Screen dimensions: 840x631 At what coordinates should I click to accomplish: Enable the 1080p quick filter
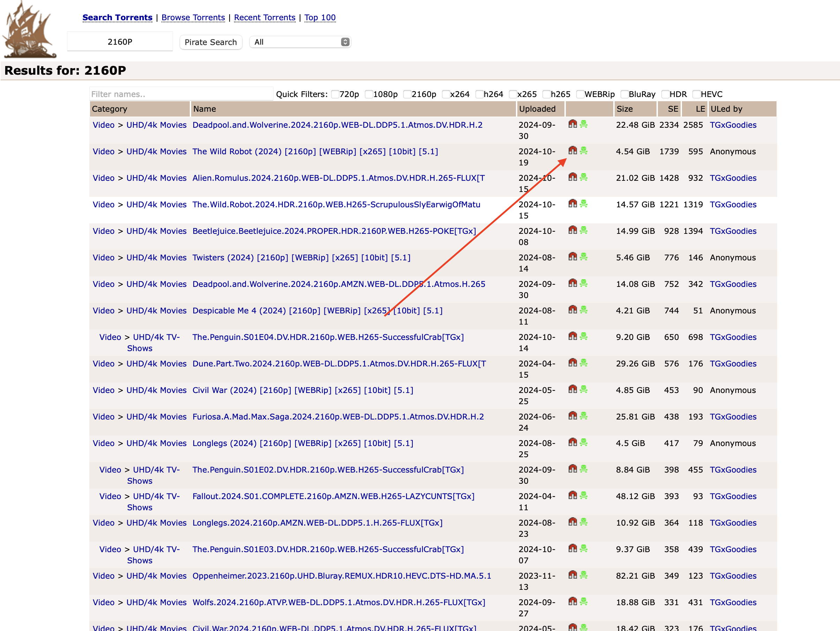click(x=369, y=94)
